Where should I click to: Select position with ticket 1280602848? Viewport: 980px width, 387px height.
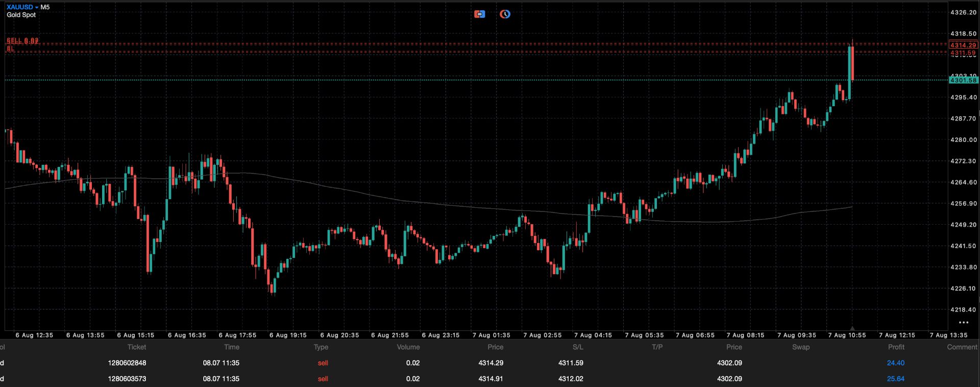(490, 363)
